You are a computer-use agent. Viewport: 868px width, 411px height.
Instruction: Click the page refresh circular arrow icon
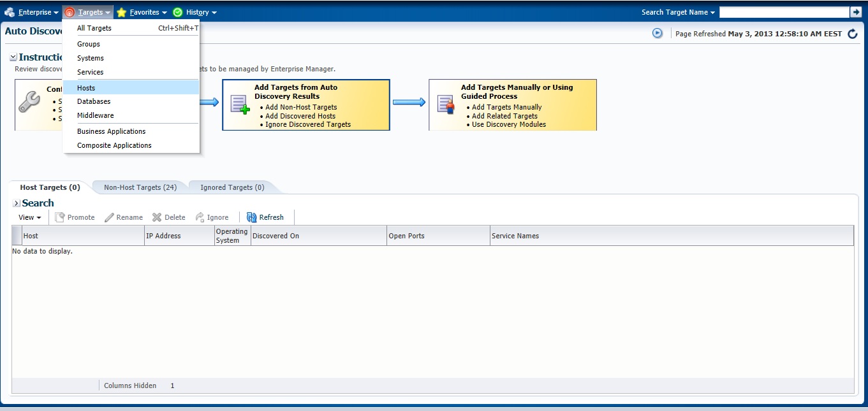pos(853,34)
